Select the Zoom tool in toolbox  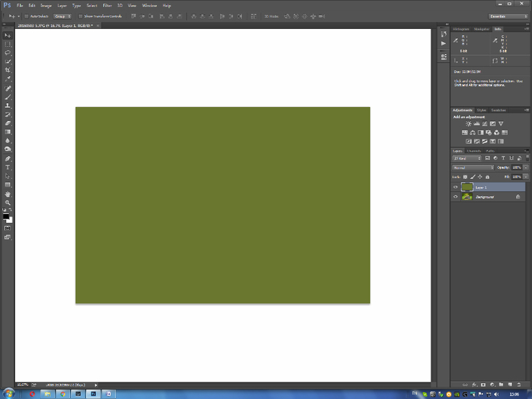tap(8, 203)
